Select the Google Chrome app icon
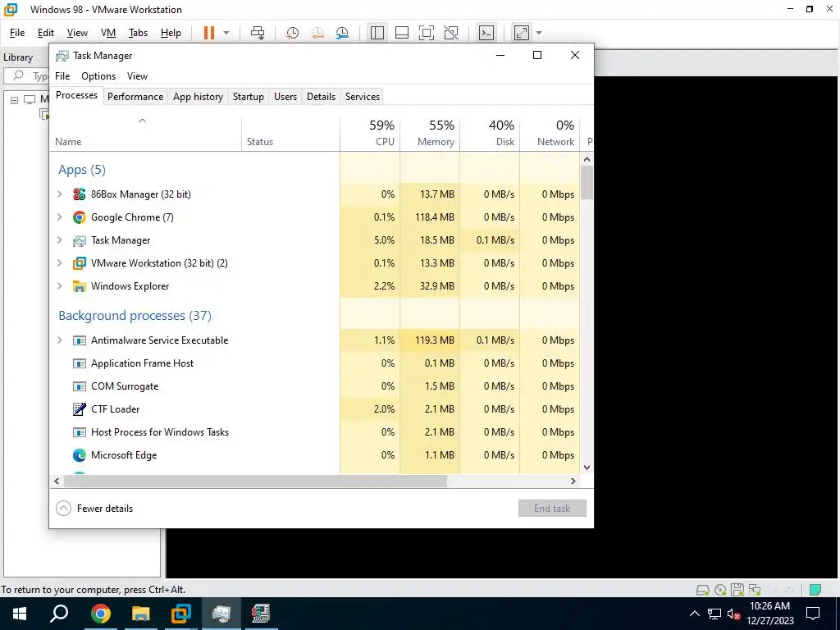The width and height of the screenshot is (840, 630). pos(80,217)
